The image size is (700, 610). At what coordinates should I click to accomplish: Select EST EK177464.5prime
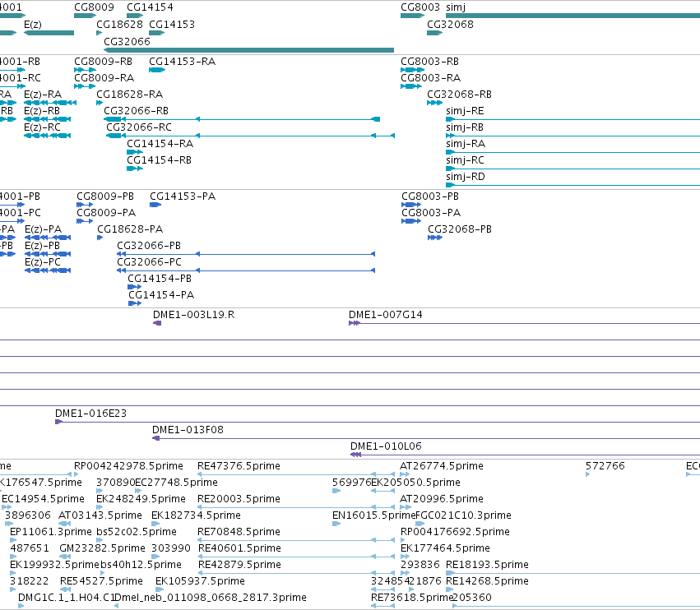click(x=445, y=549)
